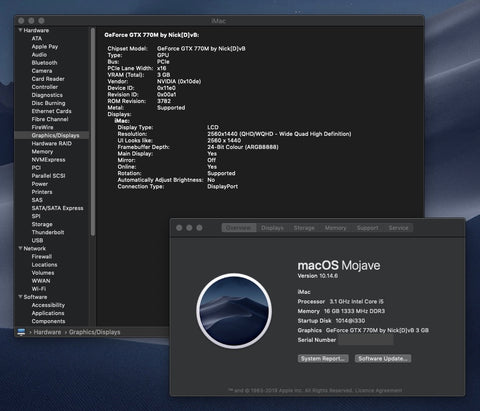Viewport: 480px width, 411px height.
Task: Click the Connection Type value DisplayPort
Action: tap(223, 187)
